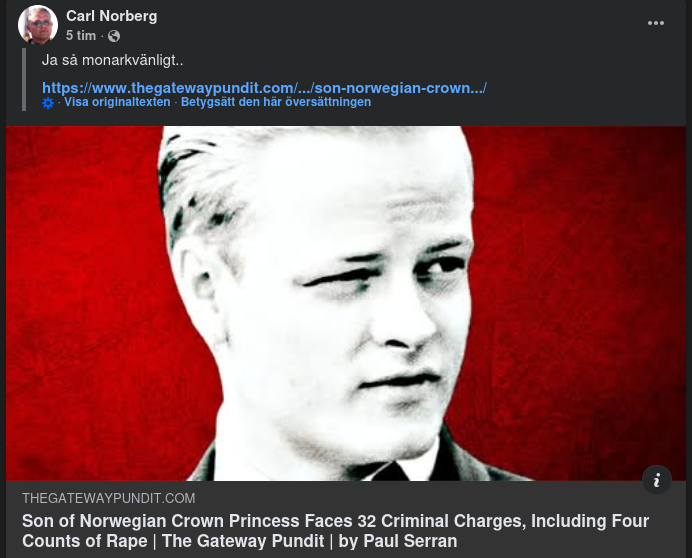The width and height of the screenshot is (692, 558).
Task: Click the THEGATEWAYPUNDIT.COM source label
Action: tap(109, 498)
